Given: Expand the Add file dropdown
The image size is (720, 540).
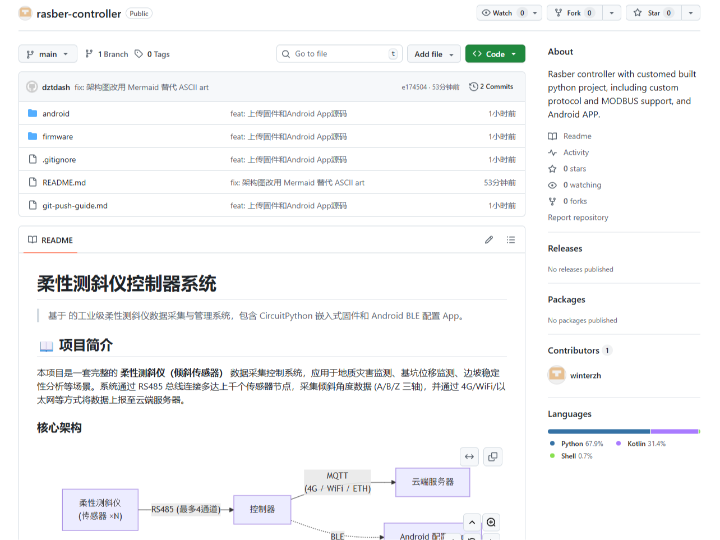Looking at the screenshot, I should pyautogui.click(x=434, y=54).
